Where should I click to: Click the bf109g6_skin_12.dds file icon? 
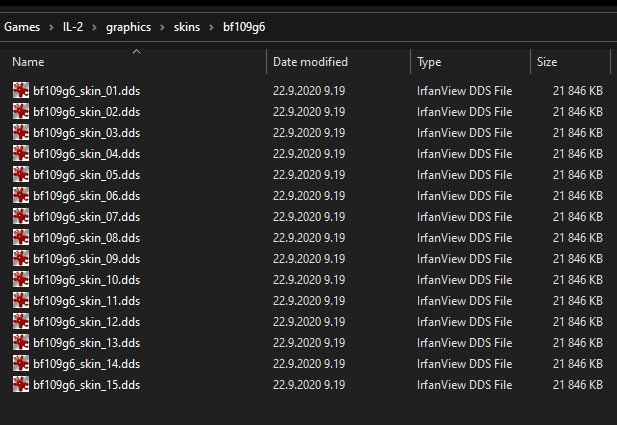pos(21,322)
